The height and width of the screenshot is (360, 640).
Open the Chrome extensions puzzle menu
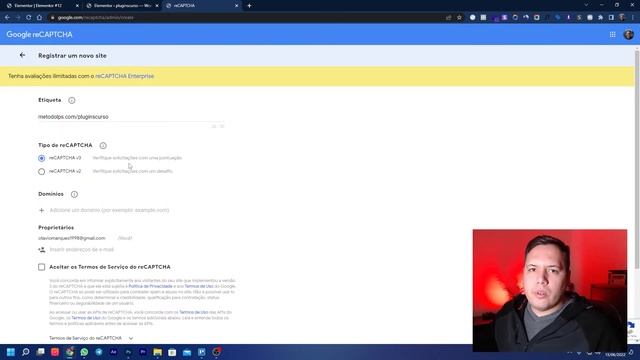600,18
